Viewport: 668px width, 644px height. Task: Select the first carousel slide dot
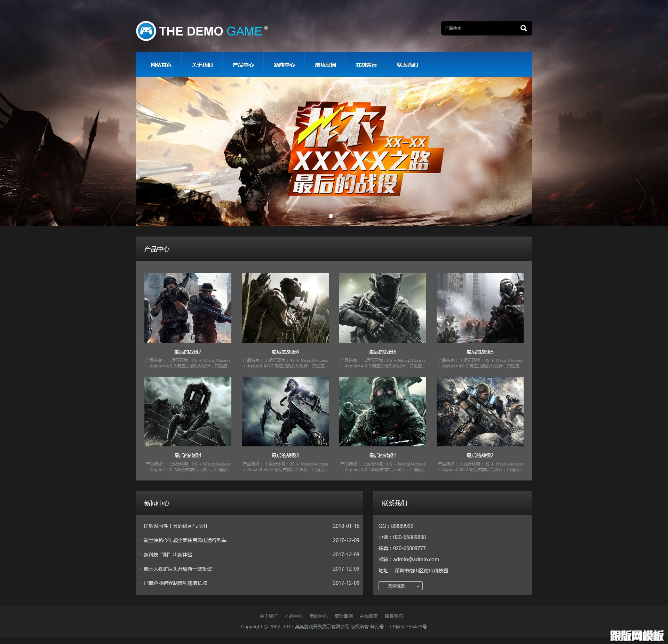(x=331, y=216)
